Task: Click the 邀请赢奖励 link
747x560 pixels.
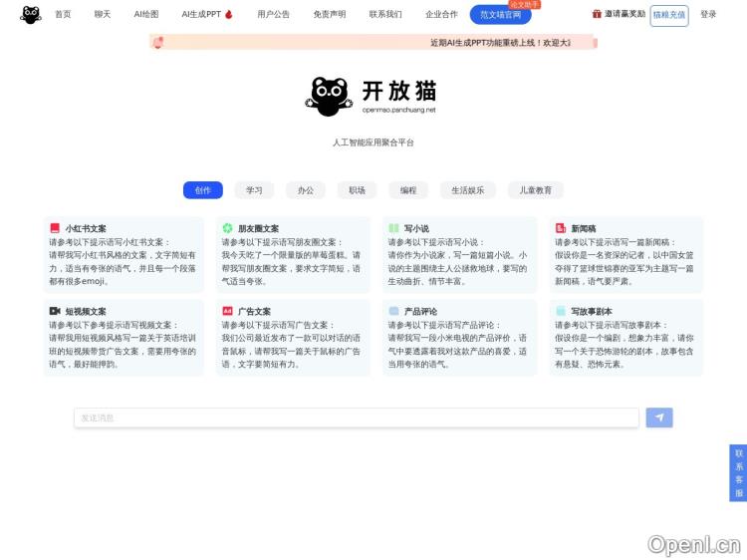Action: (x=625, y=14)
